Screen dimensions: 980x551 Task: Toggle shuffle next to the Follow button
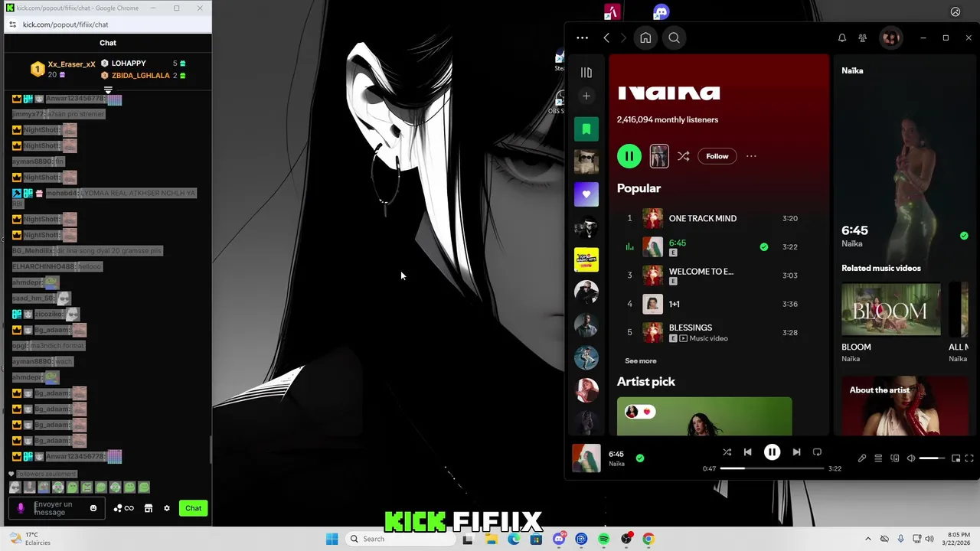click(684, 156)
